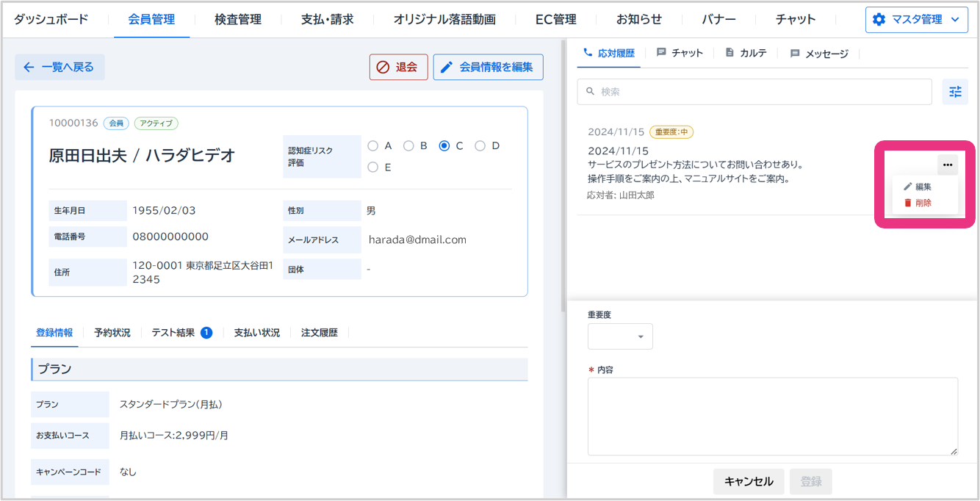Click the phone icon 応対履歴 tab

[x=609, y=53]
